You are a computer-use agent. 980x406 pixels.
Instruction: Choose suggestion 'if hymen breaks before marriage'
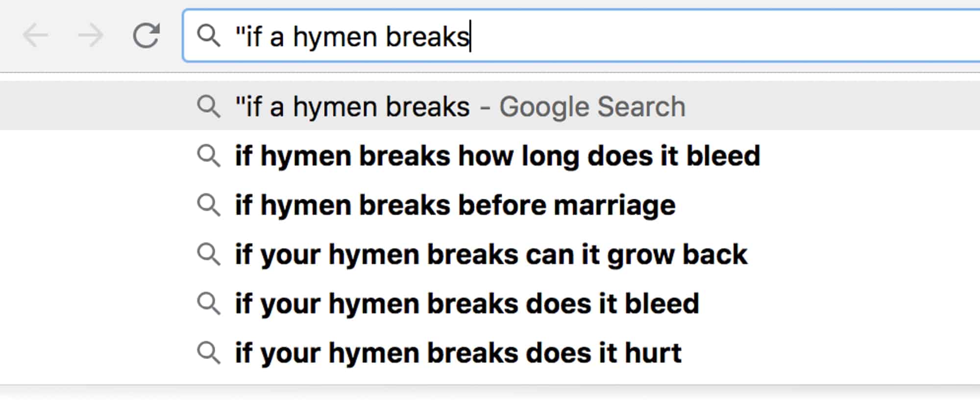tap(455, 205)
